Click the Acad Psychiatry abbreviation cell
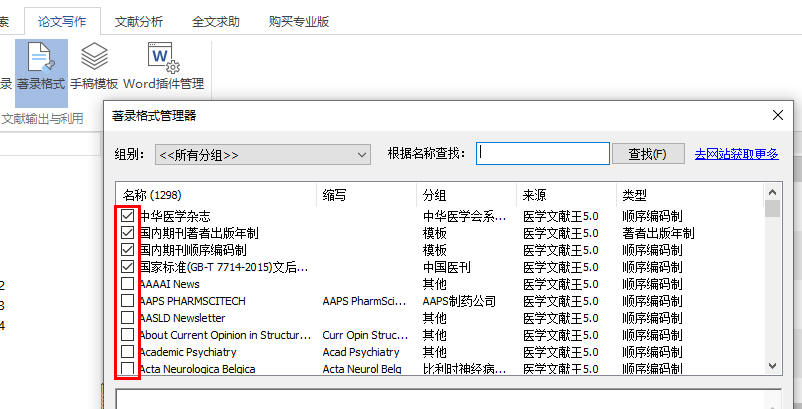802x409 pixels. pos(361,352)
